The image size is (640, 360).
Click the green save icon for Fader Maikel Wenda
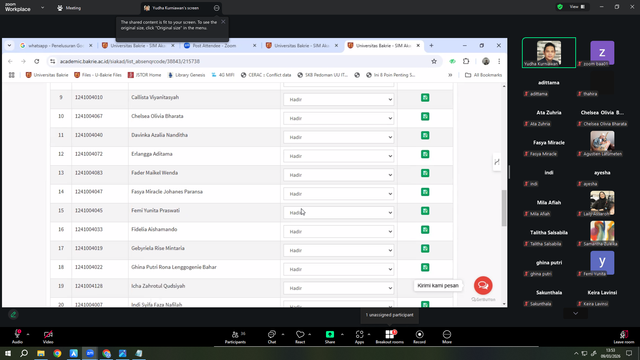425,173
